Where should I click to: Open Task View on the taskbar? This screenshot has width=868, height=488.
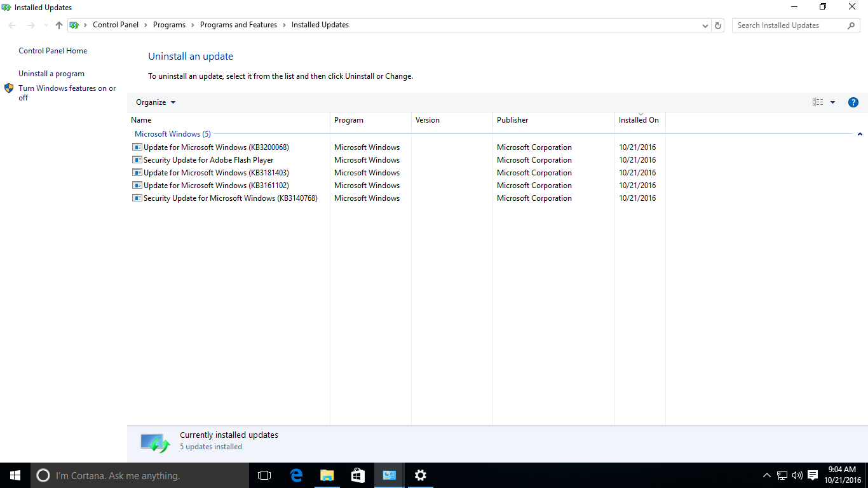(264, 475)
